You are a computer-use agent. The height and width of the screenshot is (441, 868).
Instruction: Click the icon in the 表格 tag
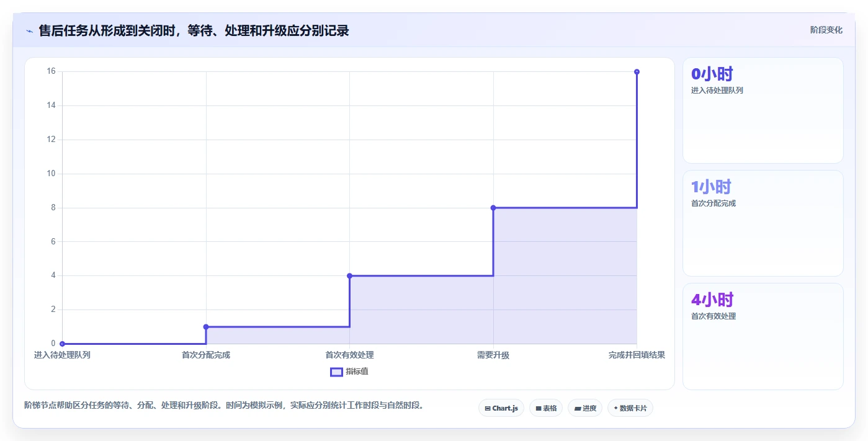tap(539, 408)
